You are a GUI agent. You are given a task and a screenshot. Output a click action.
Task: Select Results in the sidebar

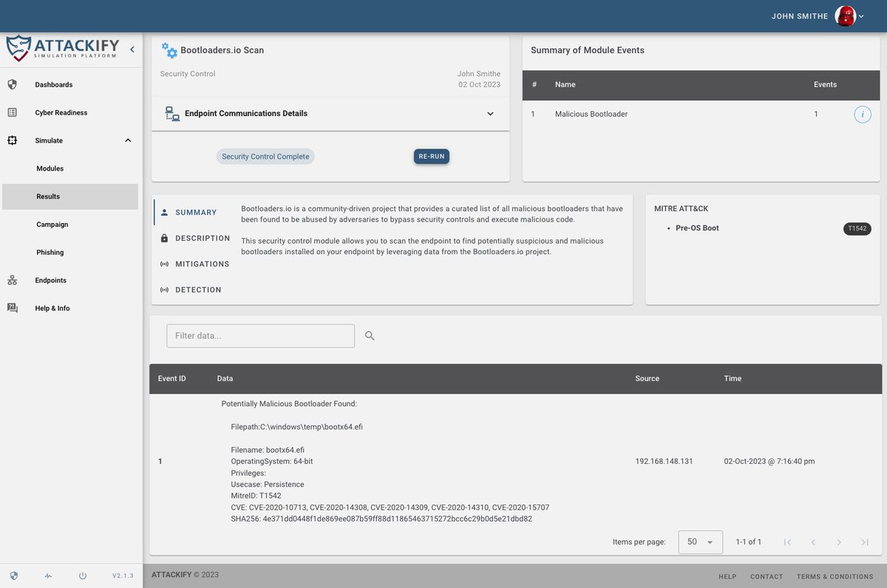coord(71,196)
